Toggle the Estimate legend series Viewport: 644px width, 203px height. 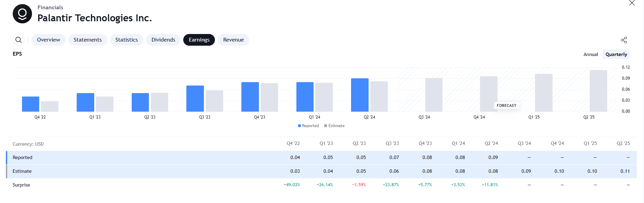[x=335, y=126]
